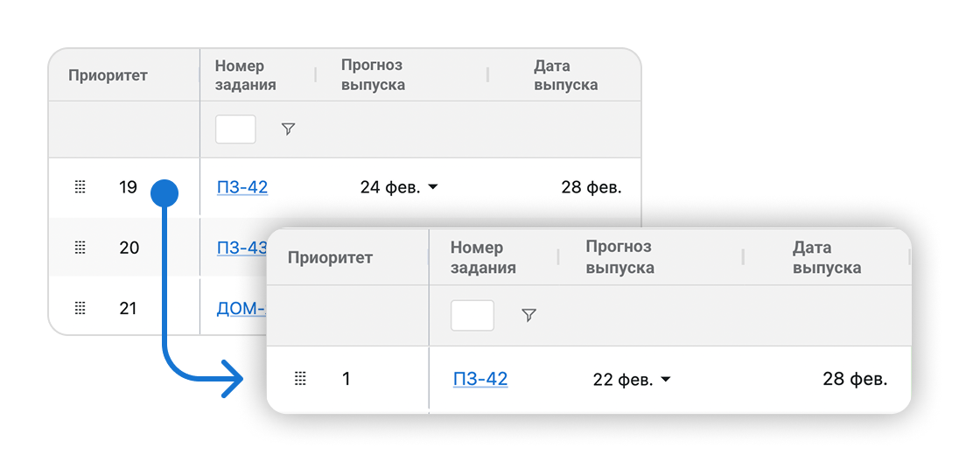
Task: Open the funnel filter in the lower front table
Action: pyautogui.click(x=528, y=315)
